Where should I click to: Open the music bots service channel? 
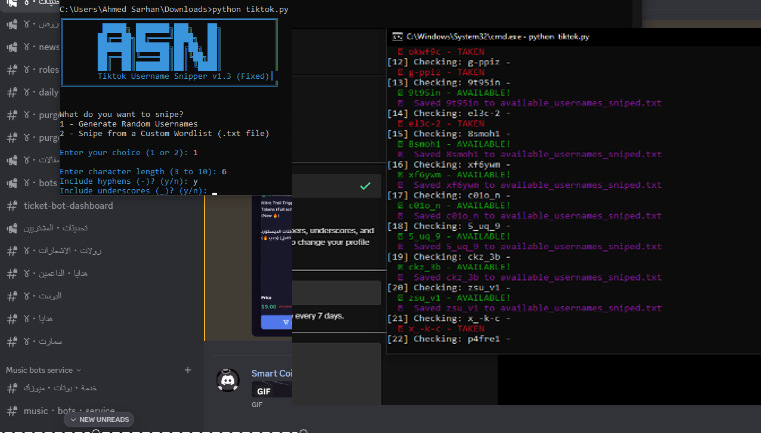tap(69, 411)
